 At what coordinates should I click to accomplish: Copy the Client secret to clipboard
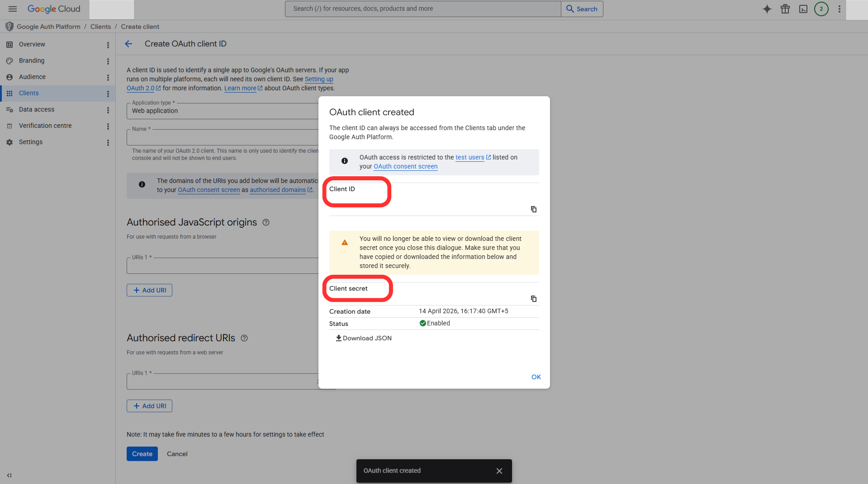tap(534, 299)
